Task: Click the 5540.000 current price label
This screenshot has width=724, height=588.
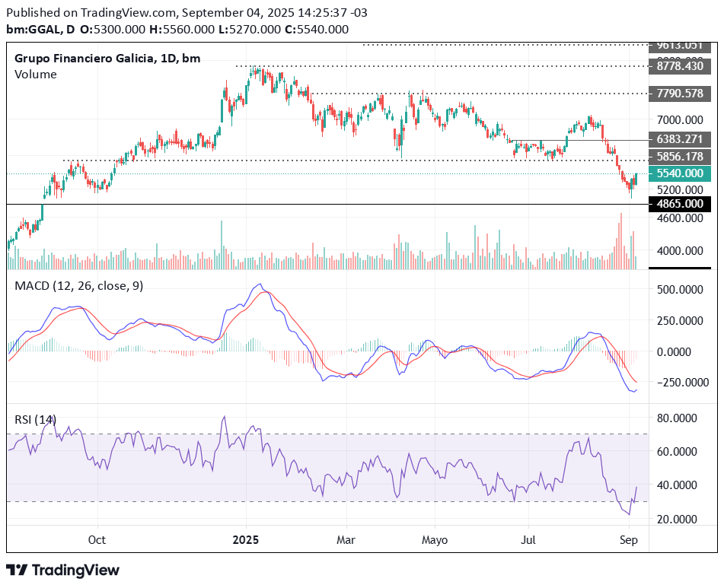Action: pyautogui.click(x=680, y=173)
